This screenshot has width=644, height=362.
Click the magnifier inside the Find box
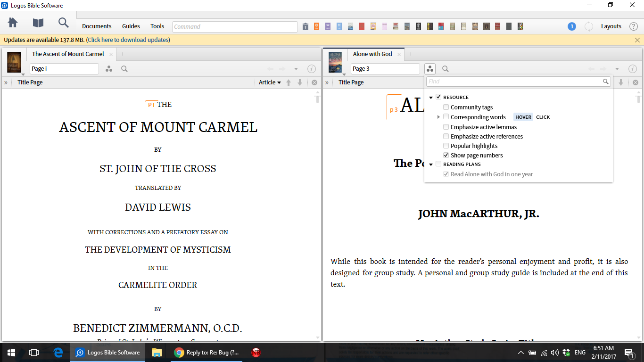(x=606, y=82)
